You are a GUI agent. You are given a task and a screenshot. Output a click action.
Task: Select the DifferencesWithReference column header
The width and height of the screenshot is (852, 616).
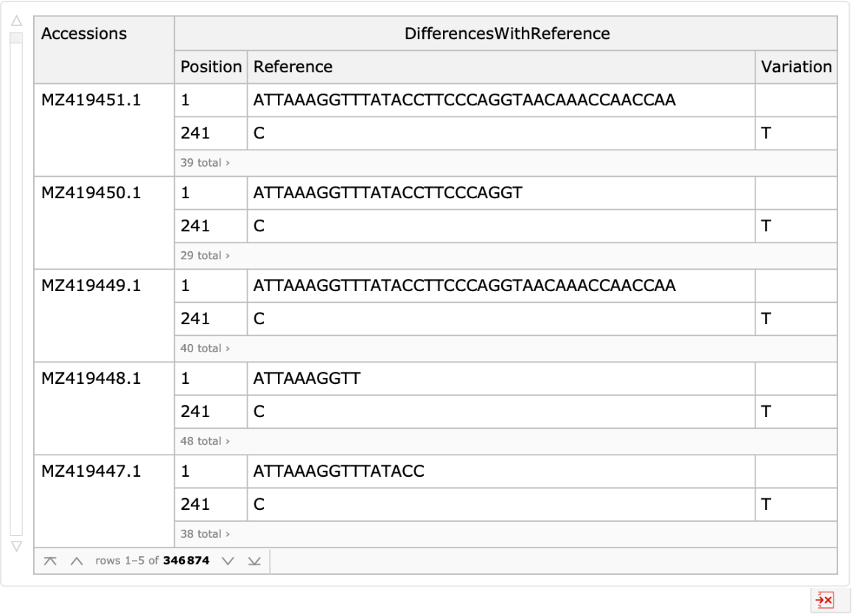506,34
